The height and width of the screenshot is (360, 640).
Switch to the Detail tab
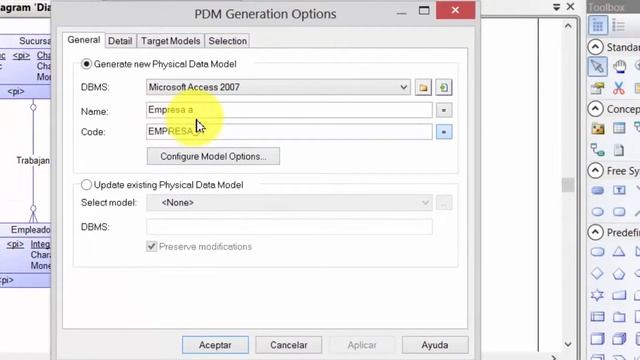click(120, 41)
